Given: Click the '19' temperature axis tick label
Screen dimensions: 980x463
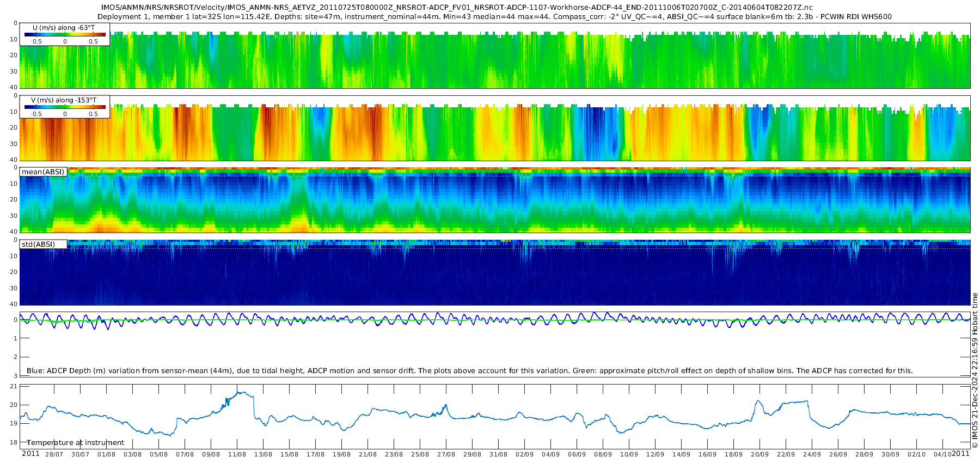Looking at the screenshot, I should point(14,423).
